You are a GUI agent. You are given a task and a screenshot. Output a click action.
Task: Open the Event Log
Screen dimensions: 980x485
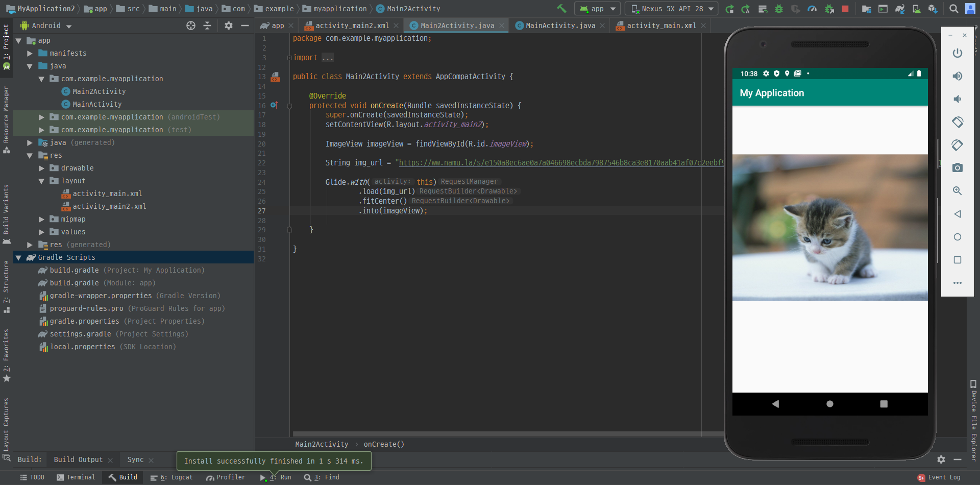(939, 477)
